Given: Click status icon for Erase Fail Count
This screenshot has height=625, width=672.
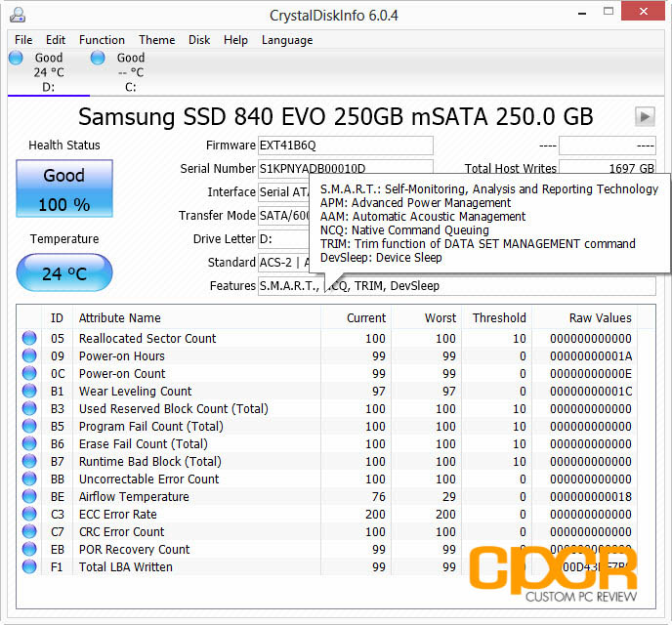Looking at the screenshot, I should (29, 443).
